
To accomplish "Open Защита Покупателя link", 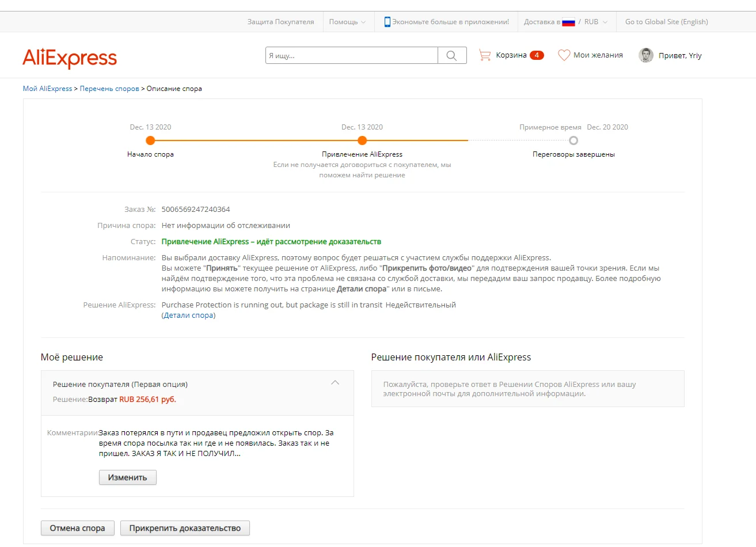I will click(x=281, y=22).
